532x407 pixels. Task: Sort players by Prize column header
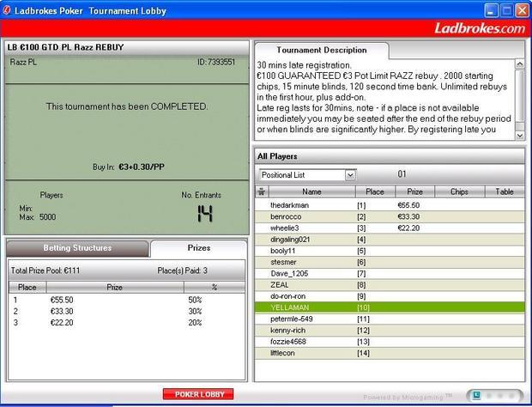pos(414,191)
